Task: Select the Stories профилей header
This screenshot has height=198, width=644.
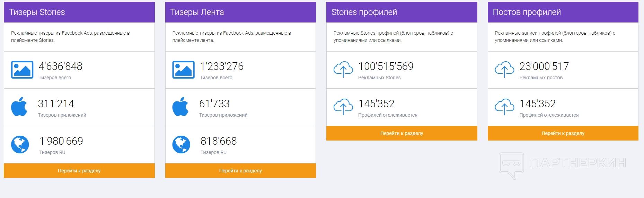Action: click(402, 12)
